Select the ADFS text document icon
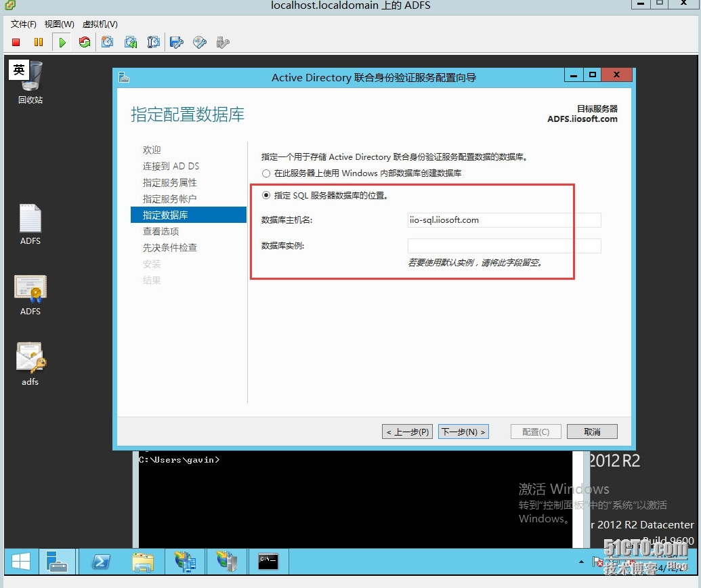 [30, 224]
